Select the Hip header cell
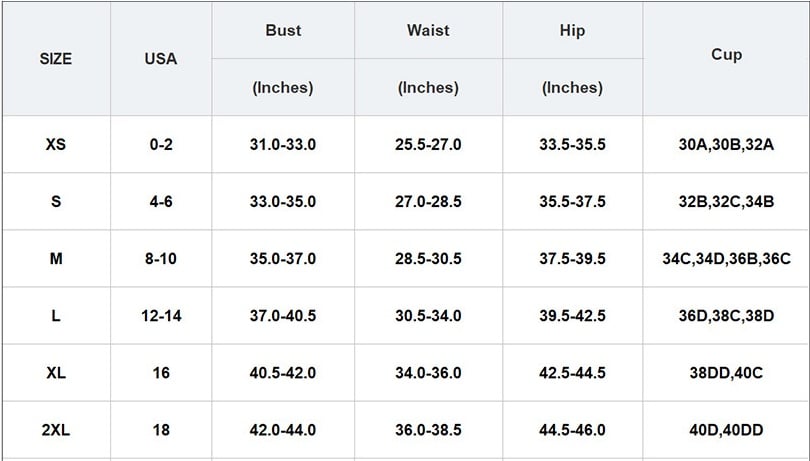Viewport: 810px width, 461px height. point(572,30)
